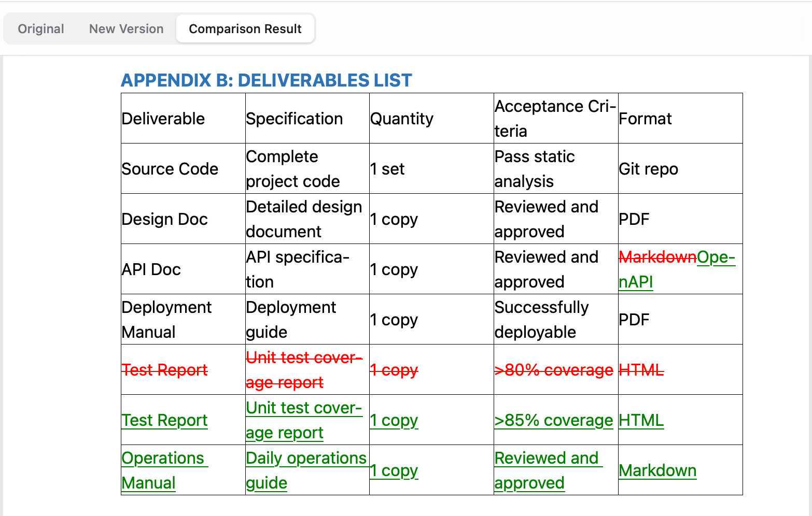Click the deleted Markdown text in API Doc row
812x516 pixels.
pyautogui.click(x=657, y=257)
